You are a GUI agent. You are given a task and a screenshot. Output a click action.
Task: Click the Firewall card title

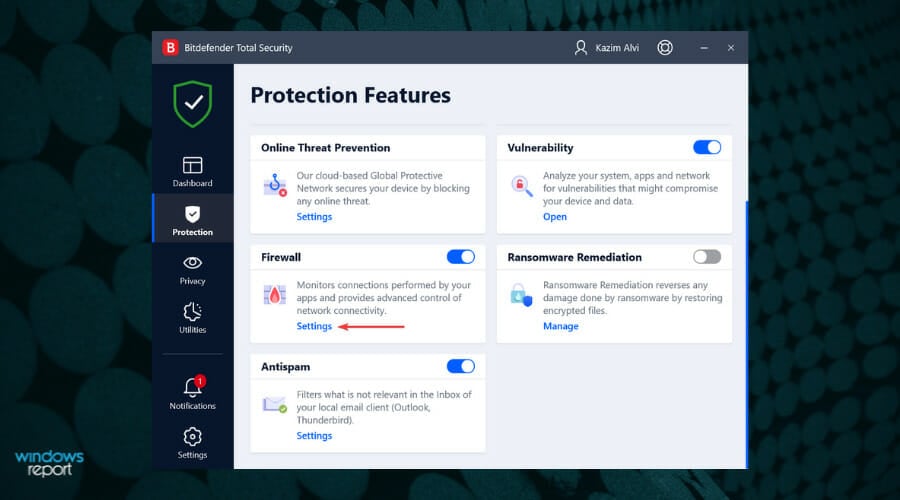(x=281, y=257)
